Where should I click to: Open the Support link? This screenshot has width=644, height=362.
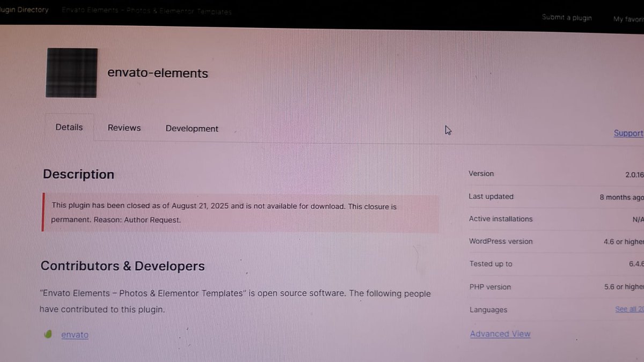pos(628,133)
